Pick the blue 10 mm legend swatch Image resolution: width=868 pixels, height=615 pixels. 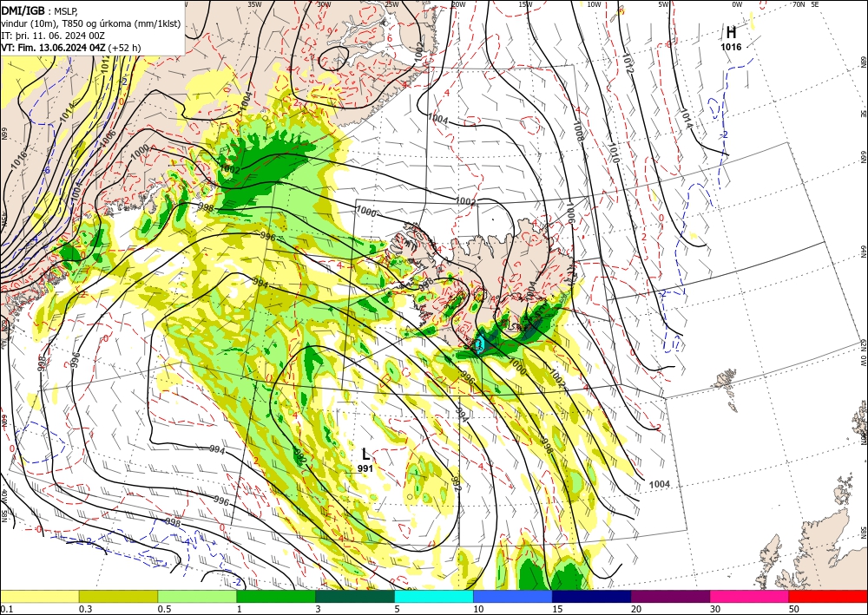click(513, 596)
